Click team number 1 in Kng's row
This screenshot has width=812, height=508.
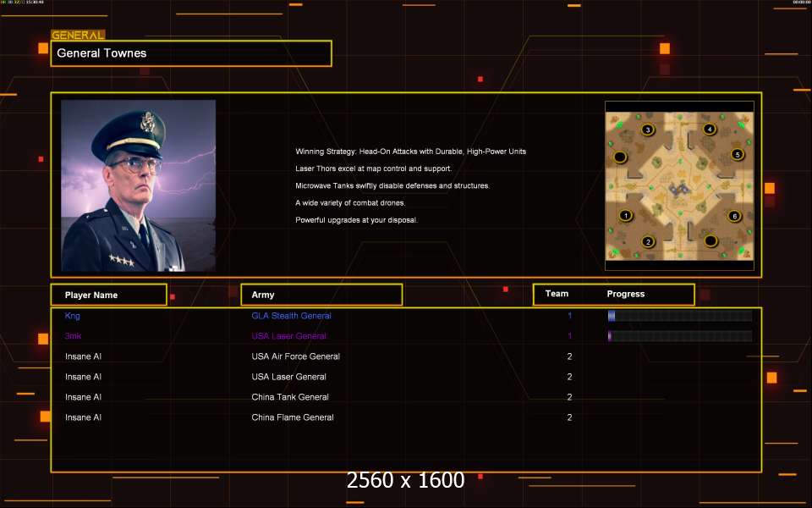click(569, 316)
